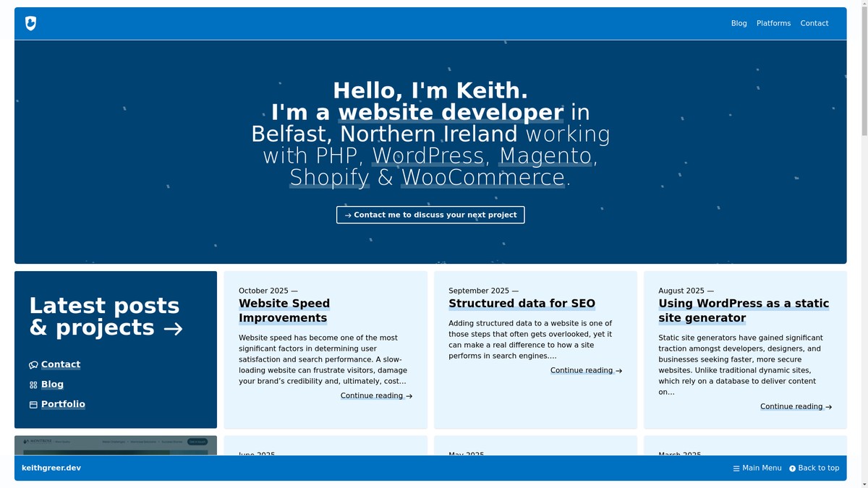Image resolution: width=868 pixels, height=488 pixels.
Task: Click the chat bubble icon beside the sidebar Contact link
Action: click(33, 365)
